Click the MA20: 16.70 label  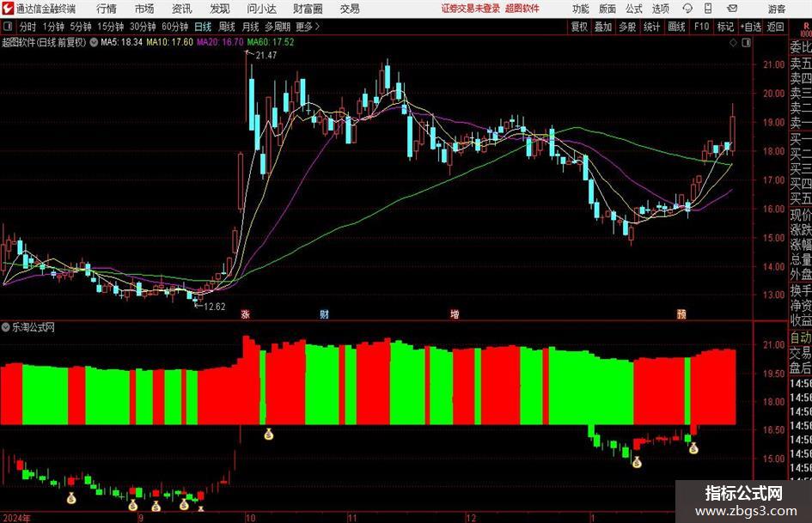click(220, 42)
